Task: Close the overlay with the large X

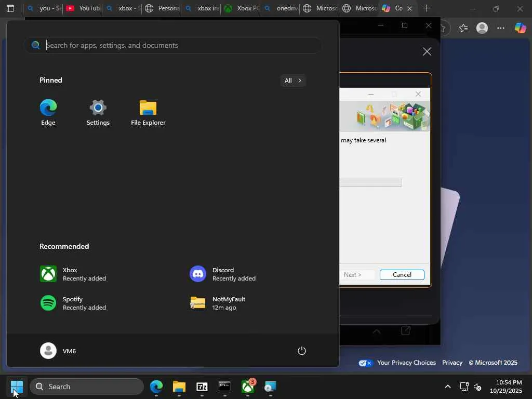Action: [x=427, y=51]
